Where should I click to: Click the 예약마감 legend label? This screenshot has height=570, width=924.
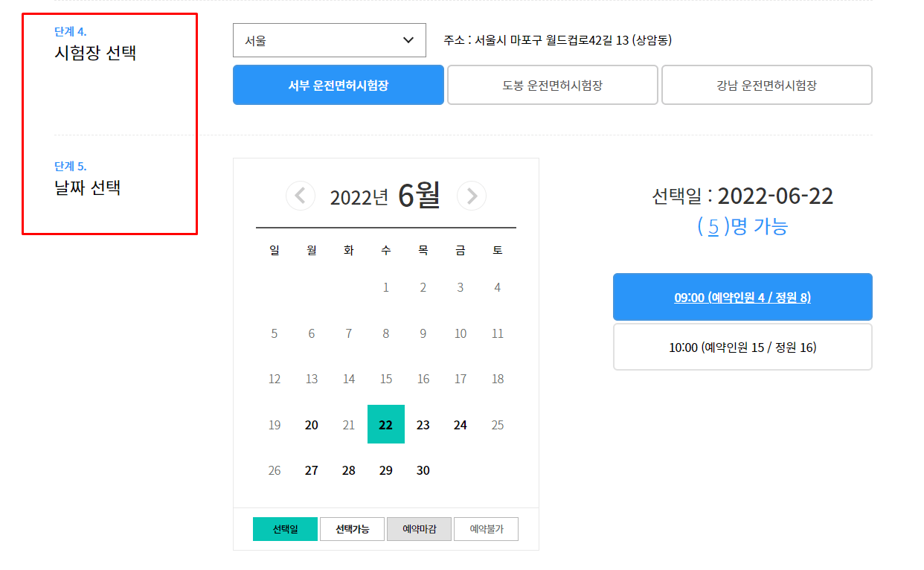(419, 528)
